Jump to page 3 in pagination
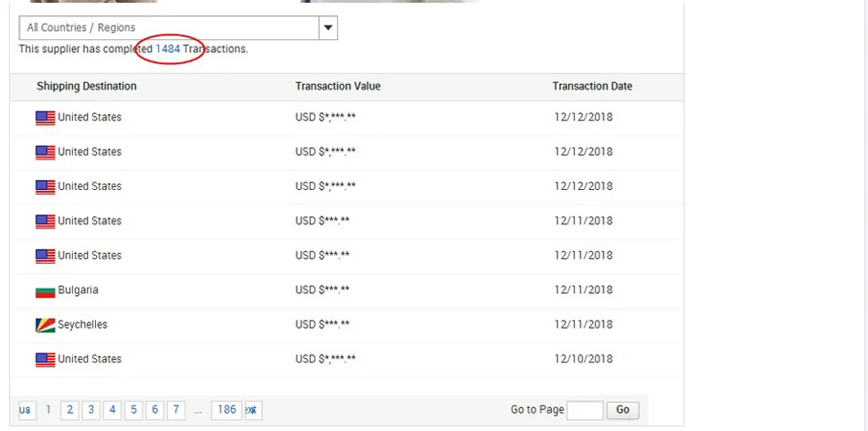This screenshot has height=431, width=868. coord(91,410)
